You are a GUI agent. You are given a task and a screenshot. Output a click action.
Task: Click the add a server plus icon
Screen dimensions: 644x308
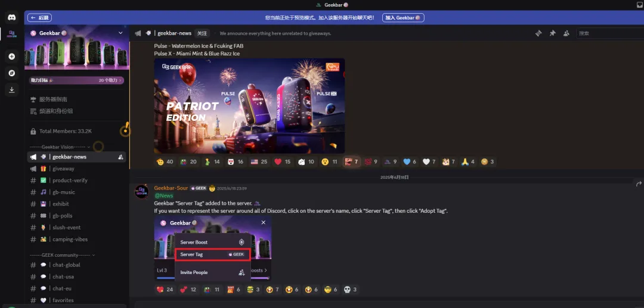pos(11,57)
